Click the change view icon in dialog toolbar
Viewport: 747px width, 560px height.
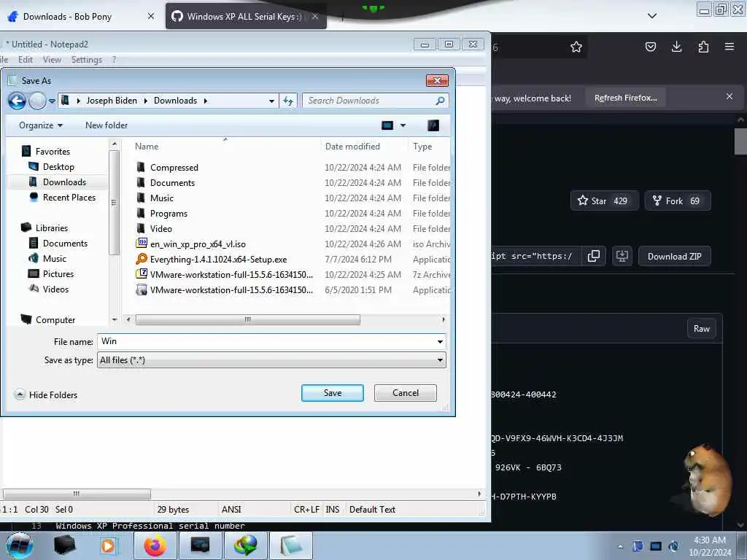(387, 125)
